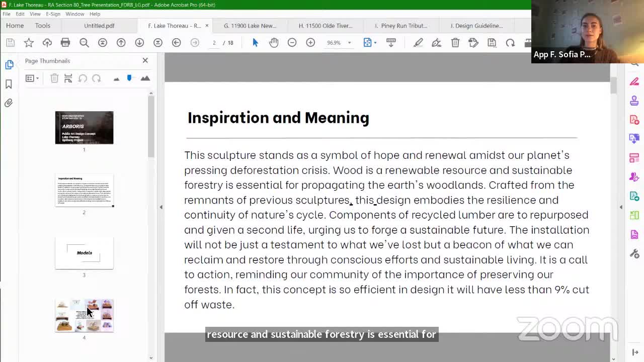The image size is (644, 362).
Task: Click the Delete trash icon in toolbar
Action: coord(455,43)
